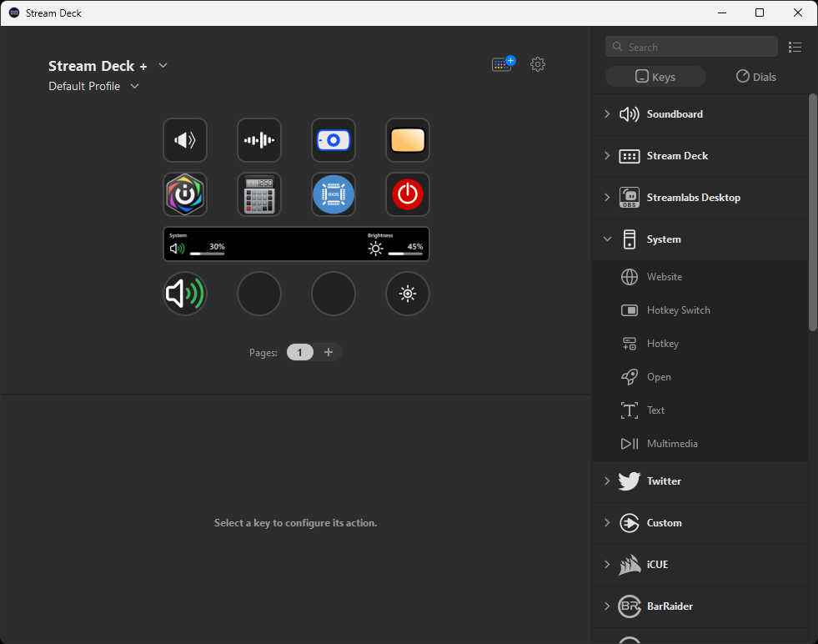Image resolution: width=818 pixels, height=644 pixels.
Task: Toggle the action list view icon
Action: (x=795, y=47)
